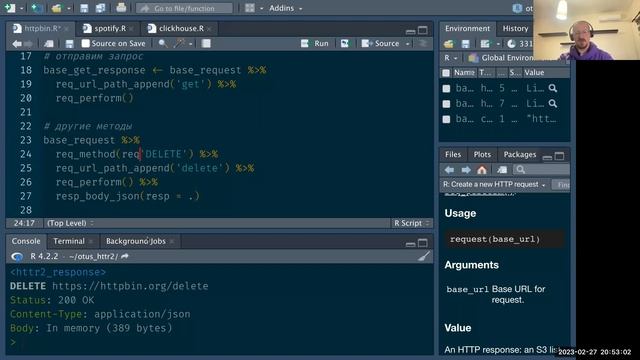
Task: Expand the recent files dropdown beside Open
Action: [69, 8]
